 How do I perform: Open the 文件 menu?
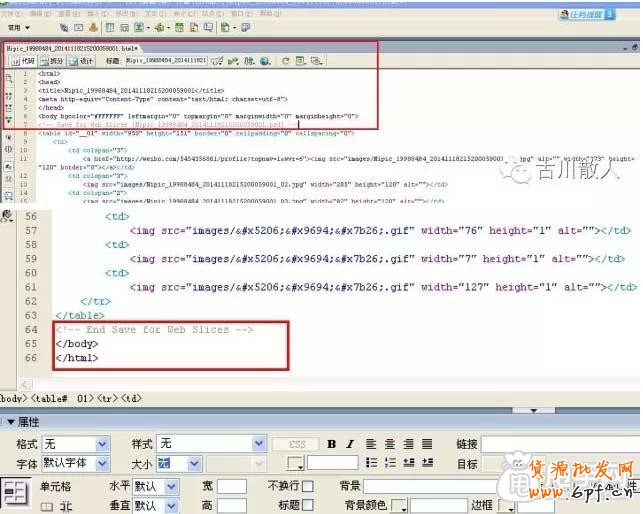coord(11,14)
